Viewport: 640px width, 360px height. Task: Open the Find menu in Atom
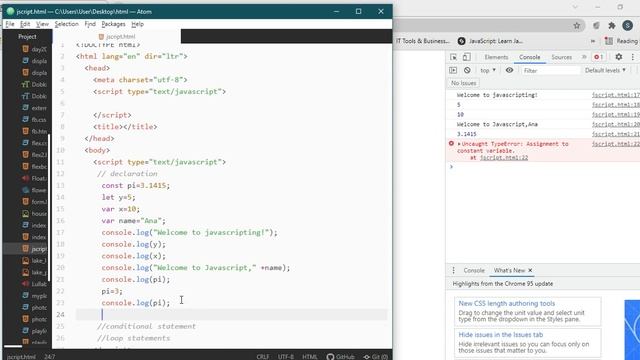click(x=90, y=24)
